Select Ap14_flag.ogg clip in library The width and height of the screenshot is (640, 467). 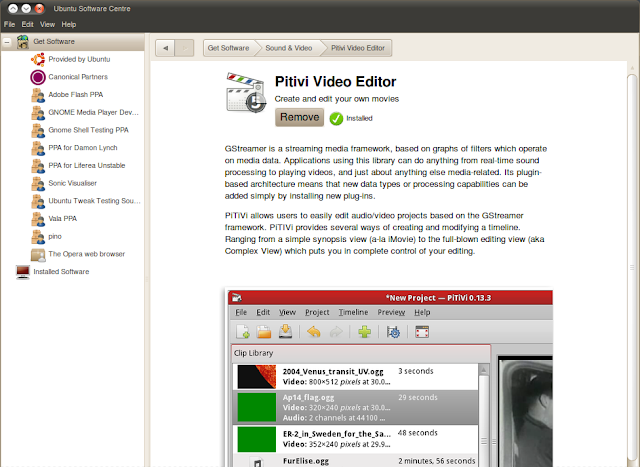click(355, 407)
